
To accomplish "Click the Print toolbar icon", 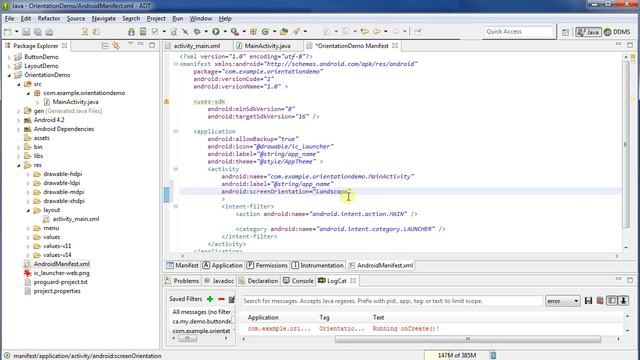I will [49, 32].
